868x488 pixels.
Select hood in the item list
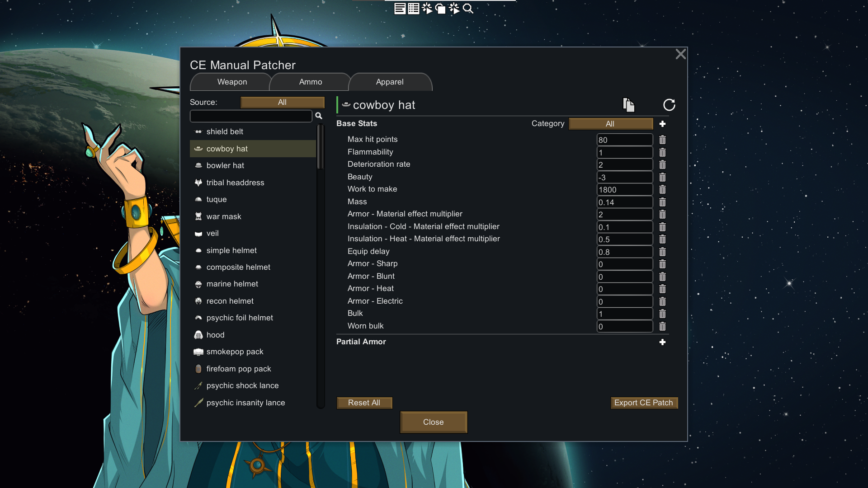pyautogui.click(x=253, y=335)
